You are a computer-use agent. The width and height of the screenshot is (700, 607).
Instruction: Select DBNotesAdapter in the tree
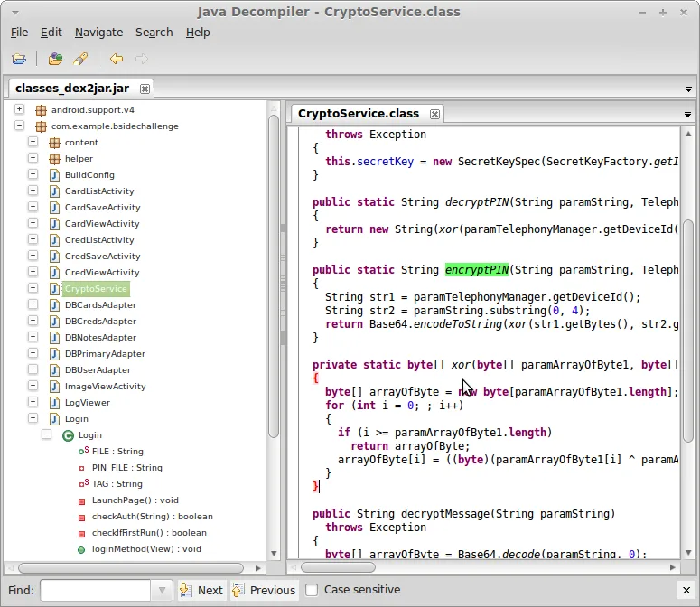(100, 338)
